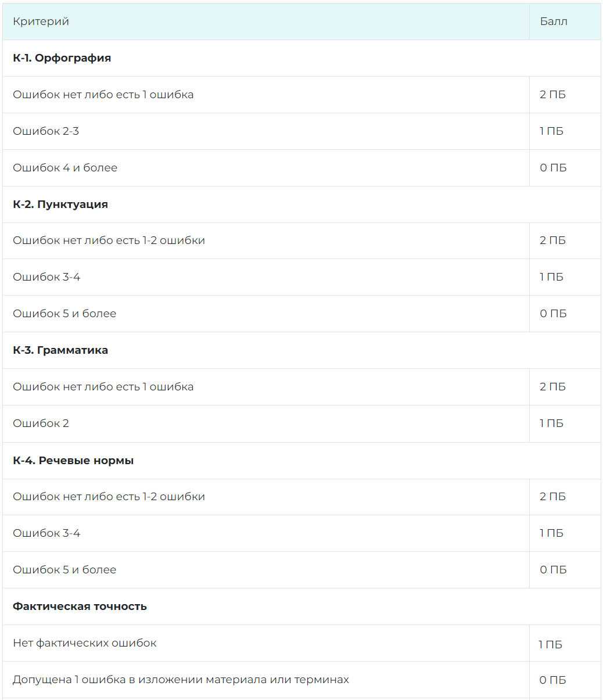This screenshot has width=603, height=700.
Task: Click the 'Балл' column header
Action: point(553,21)
